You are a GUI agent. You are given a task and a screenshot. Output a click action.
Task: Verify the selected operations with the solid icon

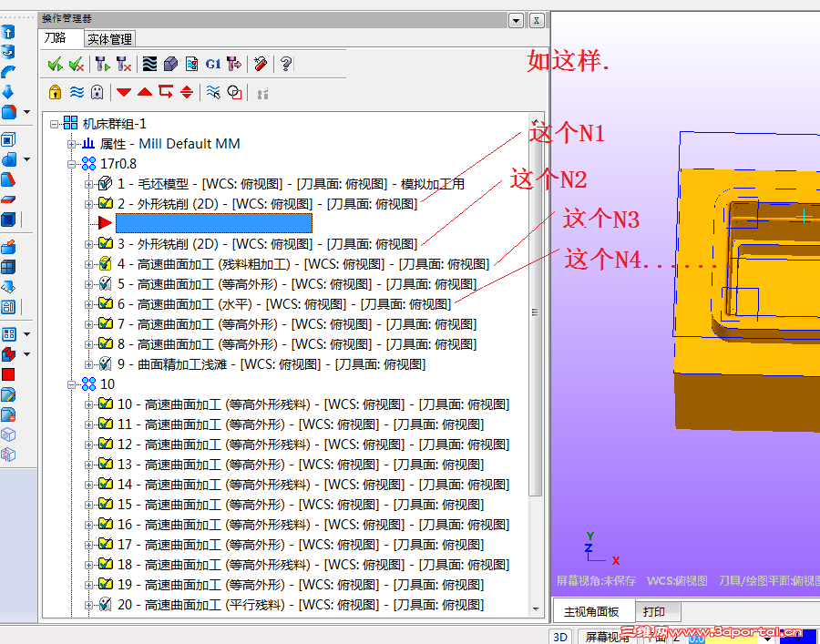(x=170, y=65)
